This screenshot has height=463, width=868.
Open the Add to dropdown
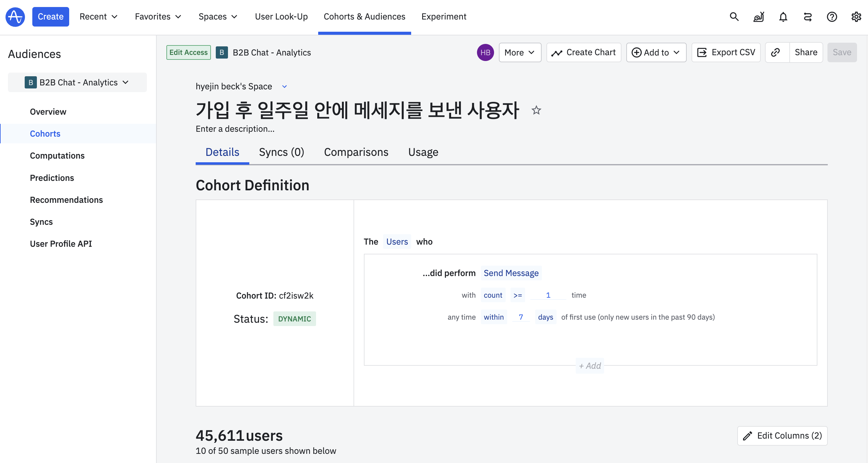[x=656, y=52]
